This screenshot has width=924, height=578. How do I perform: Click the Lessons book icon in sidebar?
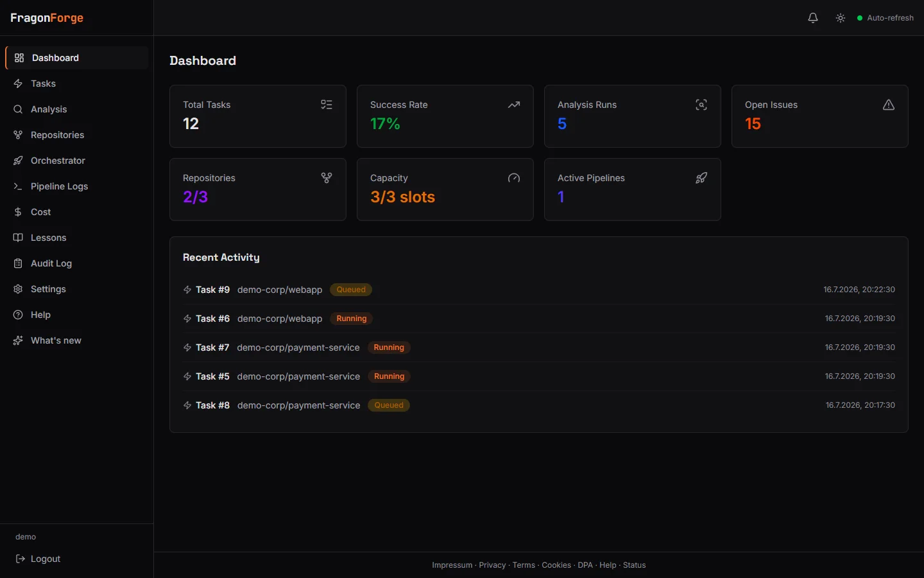coord(18,238)
